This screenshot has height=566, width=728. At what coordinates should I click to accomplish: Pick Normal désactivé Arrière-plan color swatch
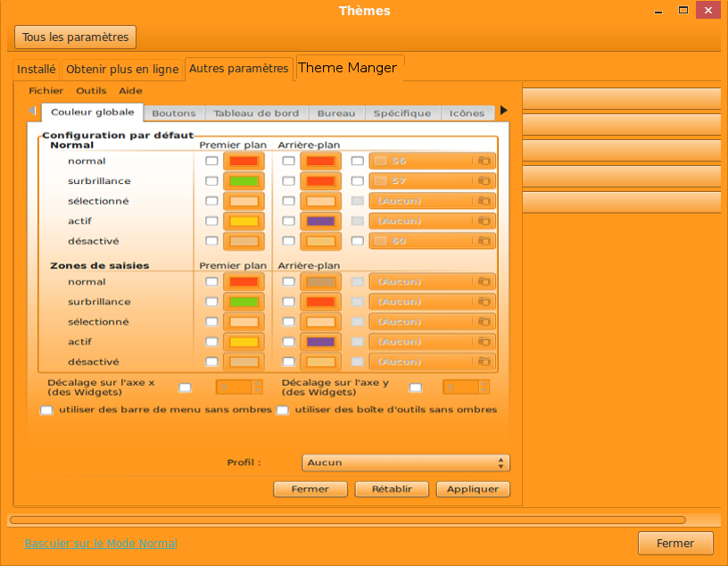pos(321,241)
